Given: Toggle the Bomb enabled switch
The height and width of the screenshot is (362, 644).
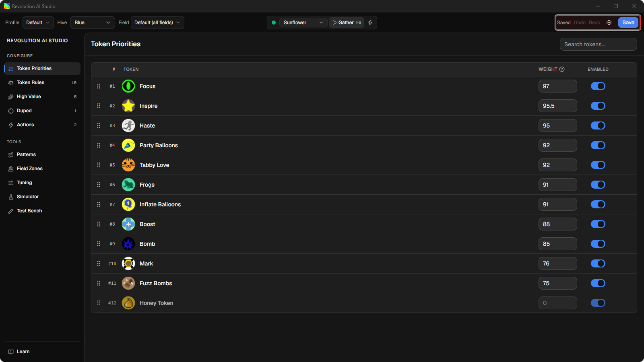Looking at the screenshot, I should tap(598, 244).
